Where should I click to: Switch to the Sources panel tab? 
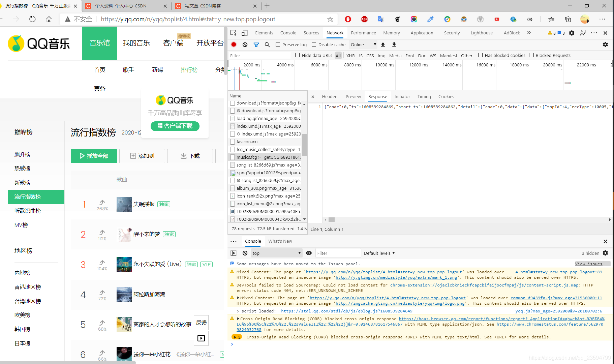(x=311, y=33)
